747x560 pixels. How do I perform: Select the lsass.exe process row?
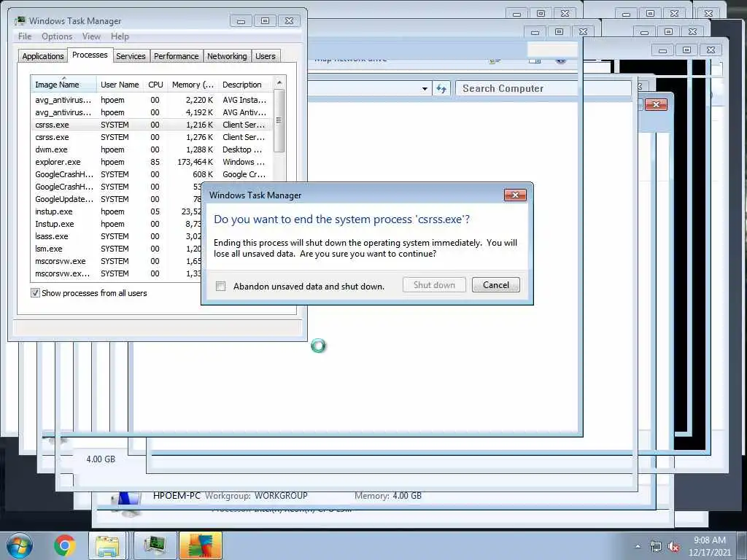117,236
